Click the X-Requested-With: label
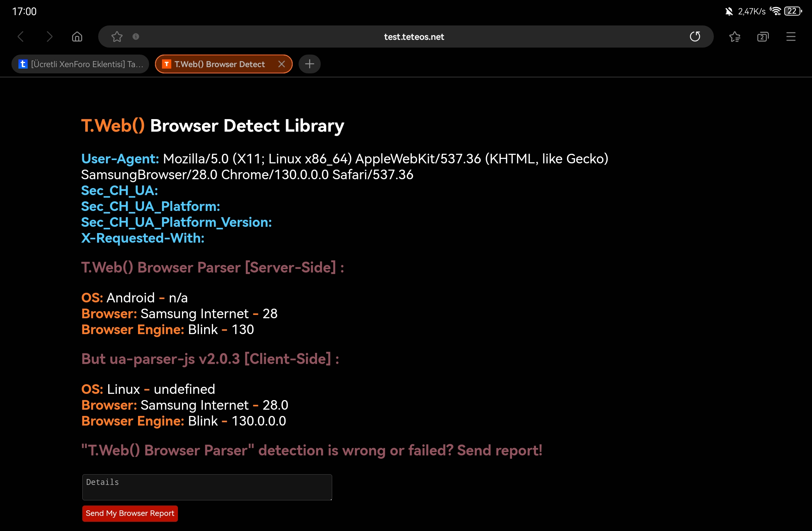The width and height of the screenshot is (812, 531). [143, 238]
